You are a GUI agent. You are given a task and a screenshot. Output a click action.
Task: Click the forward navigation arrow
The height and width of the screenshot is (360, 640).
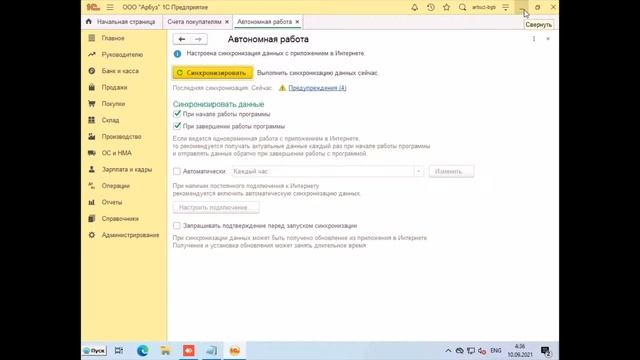(198, 39)
